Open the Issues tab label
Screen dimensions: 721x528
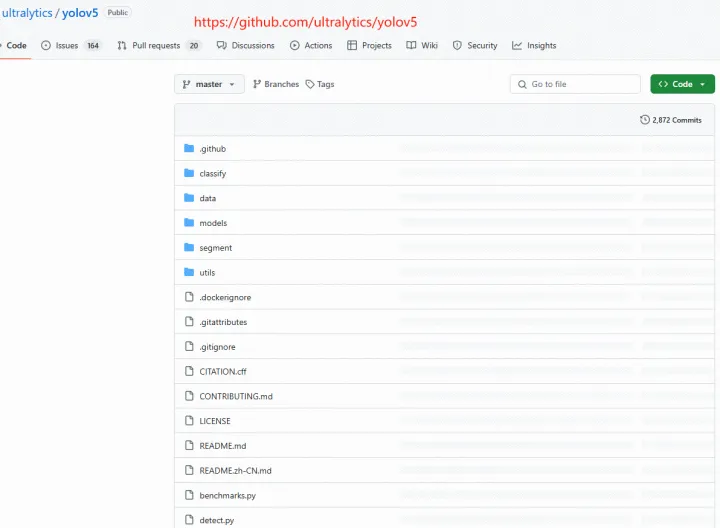67,46
